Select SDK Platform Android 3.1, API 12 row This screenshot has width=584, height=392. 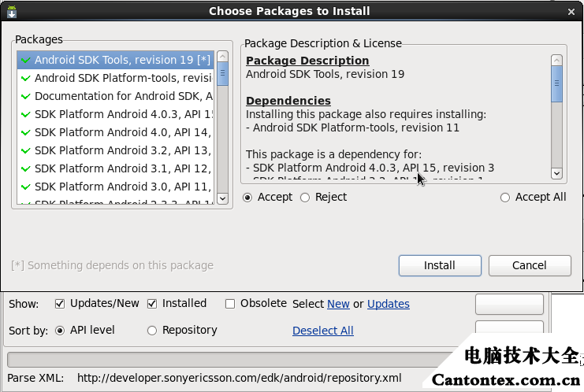click(115, 168)
